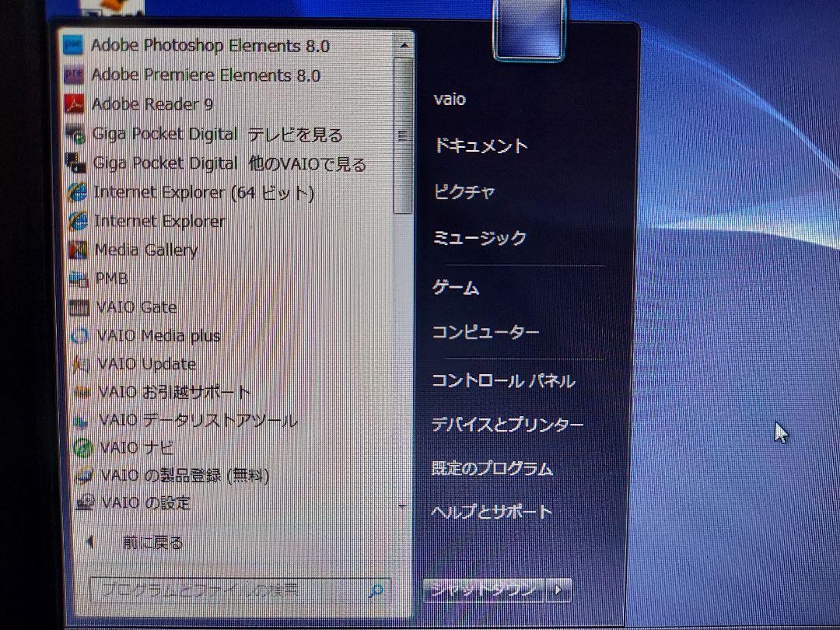
Task: Click the PMB program icon
Action: pyautogui.click(x=79, y=278)
